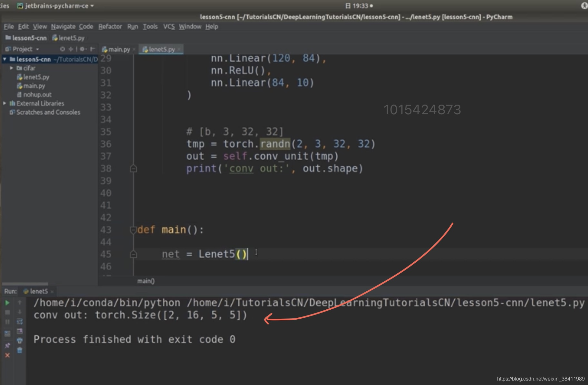Viewport: 588px width, 385px height.
Task: Click the dump threads icon in Run panel
Action: coord(7,333)
